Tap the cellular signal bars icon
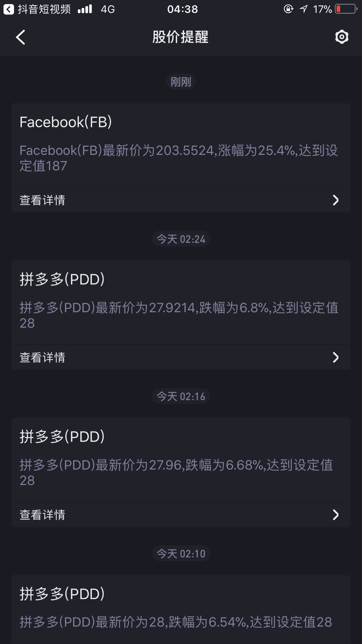This screenshot has width=362, height=644. 85,9
